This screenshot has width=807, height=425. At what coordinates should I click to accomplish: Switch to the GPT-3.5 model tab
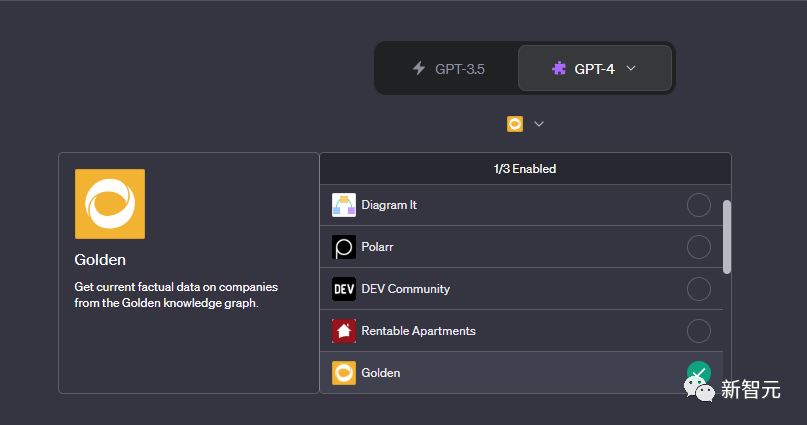tap(448, 69)
